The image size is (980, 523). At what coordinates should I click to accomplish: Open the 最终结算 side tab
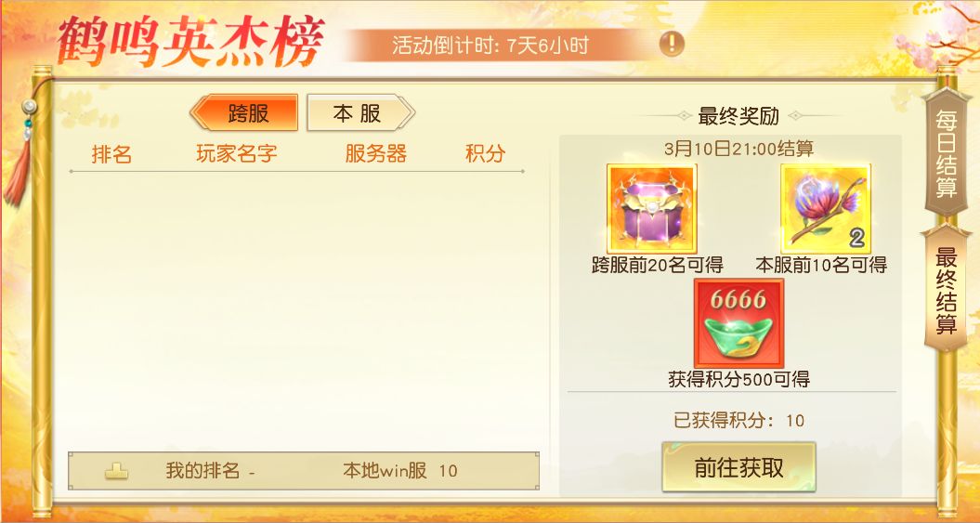[x=947, y=289]
